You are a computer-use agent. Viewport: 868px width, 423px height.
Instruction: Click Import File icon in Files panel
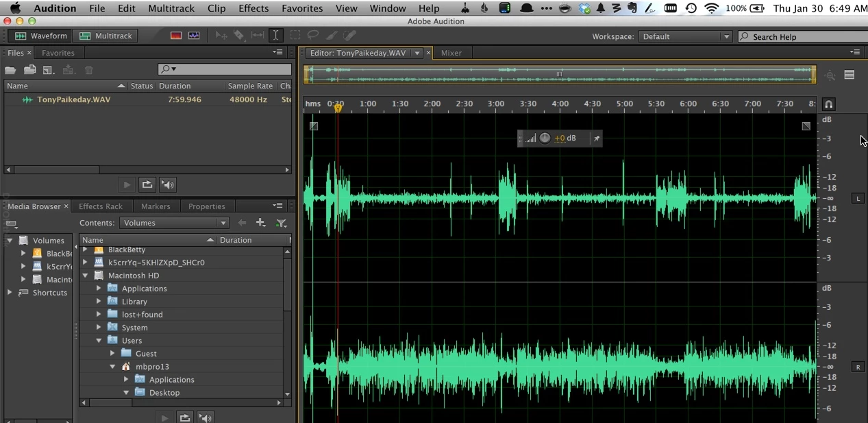tap(29, 70)
